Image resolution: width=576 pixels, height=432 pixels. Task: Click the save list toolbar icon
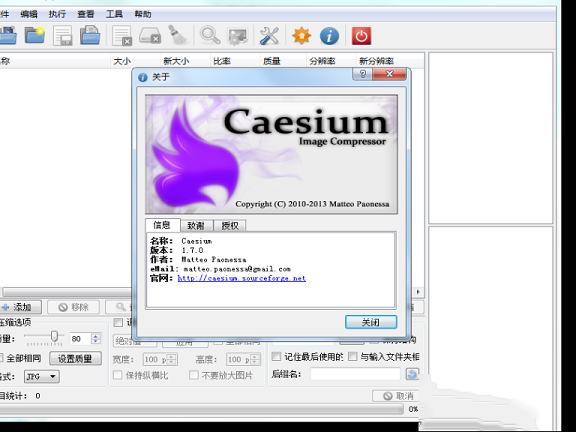(63, 36)
